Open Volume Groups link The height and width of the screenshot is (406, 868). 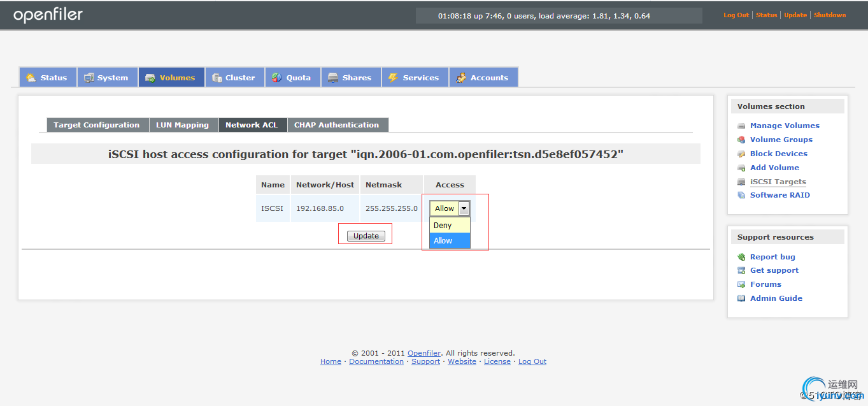pyautogui.click(x=781, y=140)
